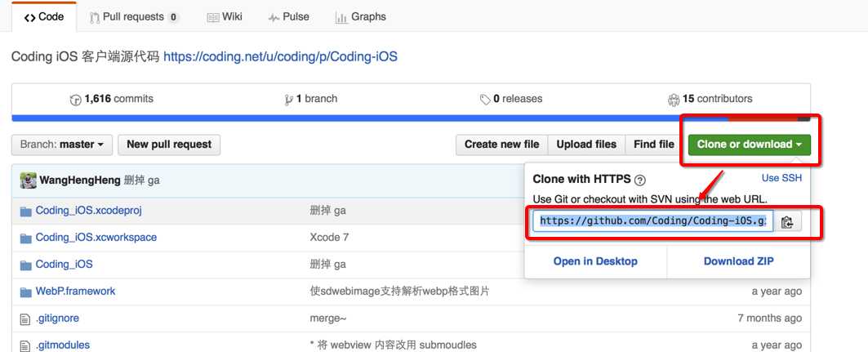The width and height of the screenshot is (868, 352).
Task: Click the contributors people icon
Action: [674, 100]
